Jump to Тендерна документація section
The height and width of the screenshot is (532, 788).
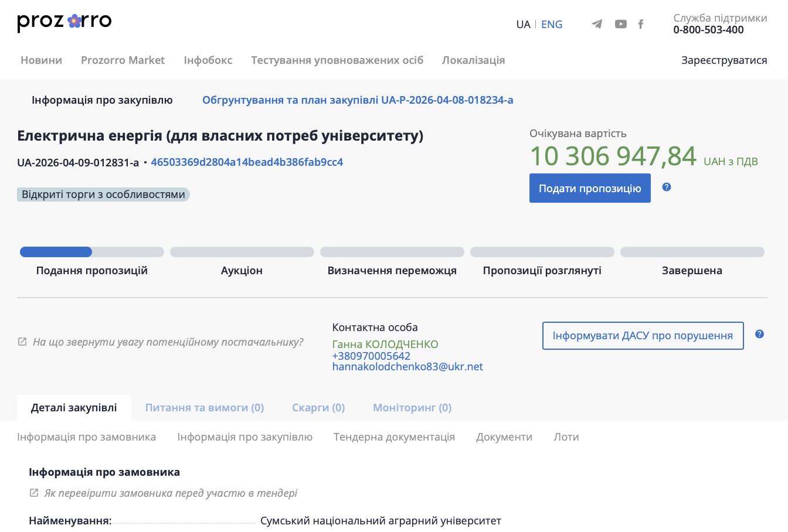pyautogui.click(x=394, y=437)
